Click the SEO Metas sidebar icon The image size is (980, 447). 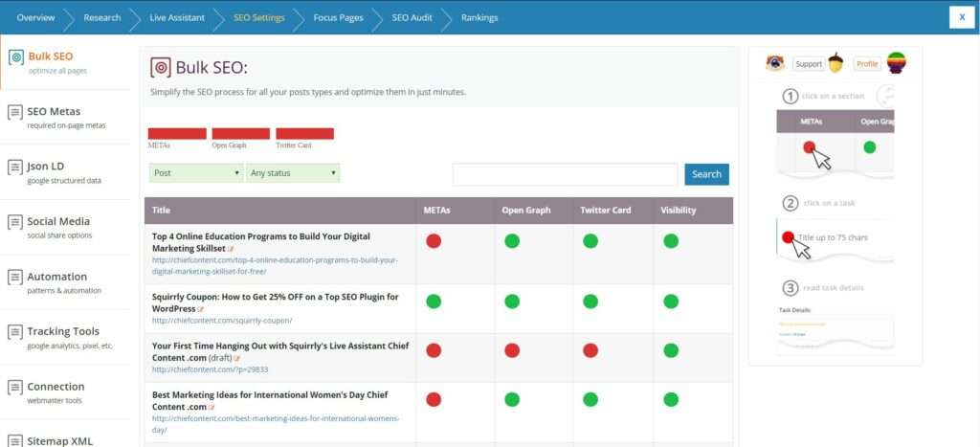(14, 113)
